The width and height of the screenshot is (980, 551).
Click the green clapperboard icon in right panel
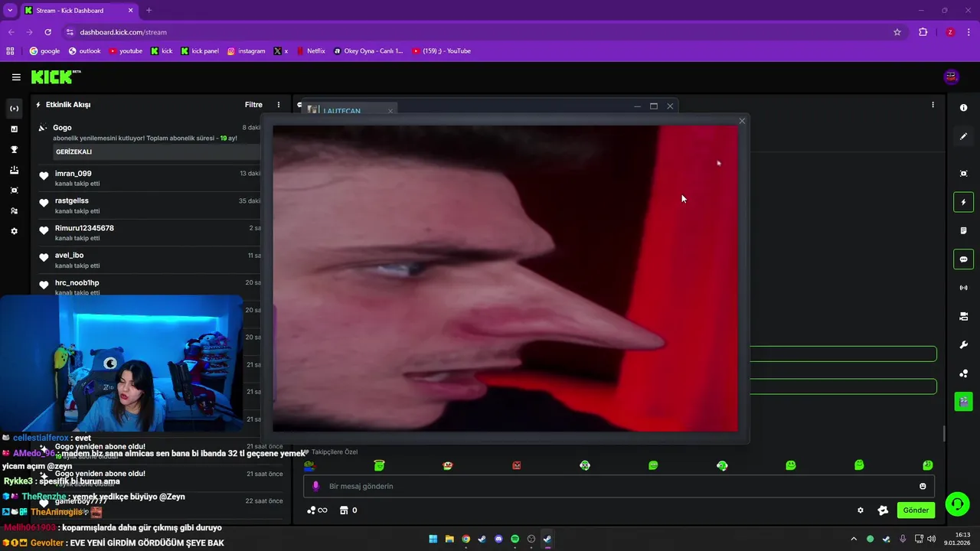(x=963, y=401)
